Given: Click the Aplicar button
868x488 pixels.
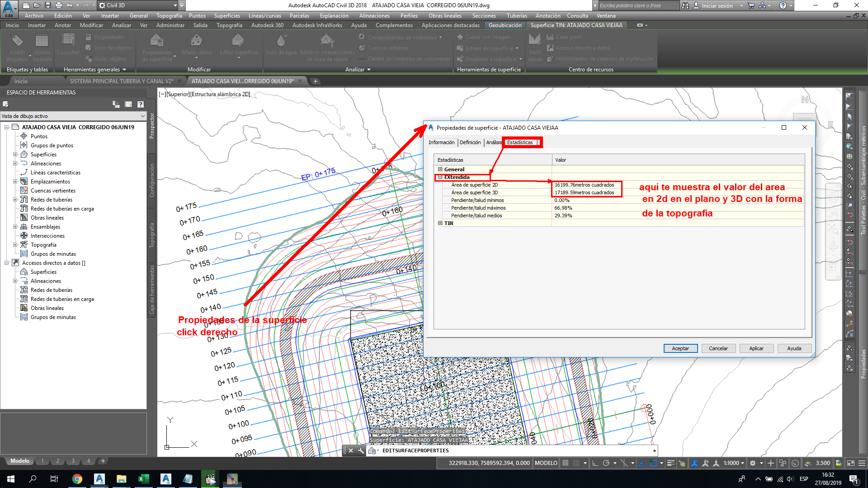Looking at the screenshot, I should (756, 348).
